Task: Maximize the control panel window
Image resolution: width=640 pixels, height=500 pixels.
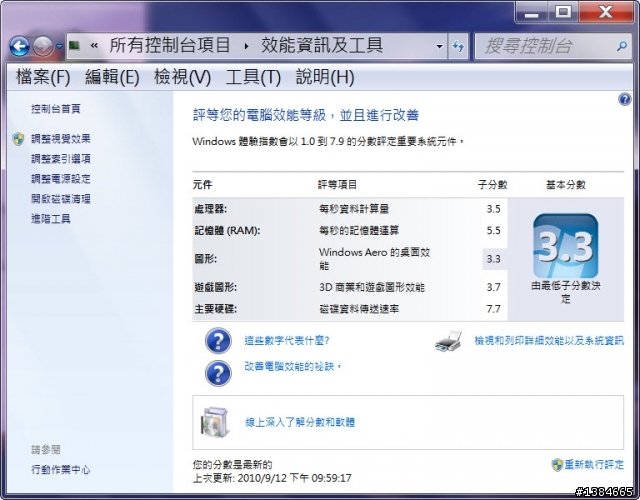Action: (x=563, y=12)
